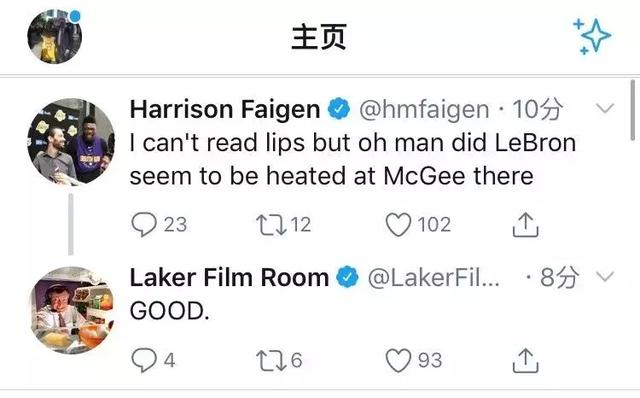Viewport: 640px width, 398px height.
Task: Share Laker Film Room's tweet
Action: point(526,360)
